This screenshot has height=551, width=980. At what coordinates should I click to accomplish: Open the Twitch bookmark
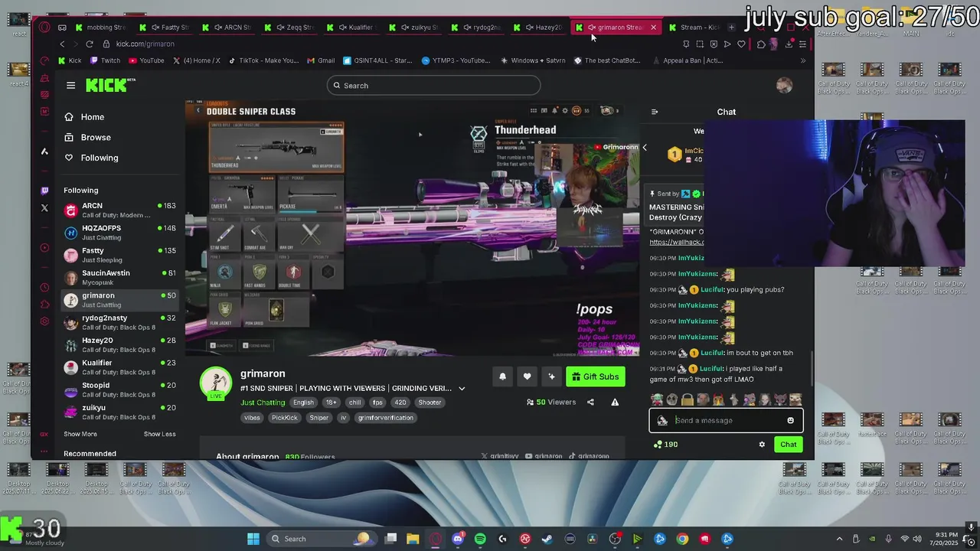click(x=105, y=60)
